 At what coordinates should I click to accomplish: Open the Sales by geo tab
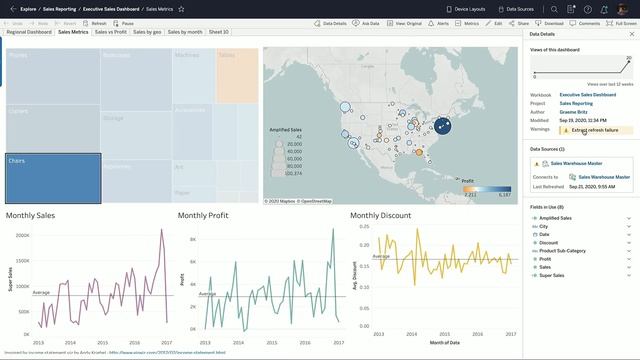147,32
